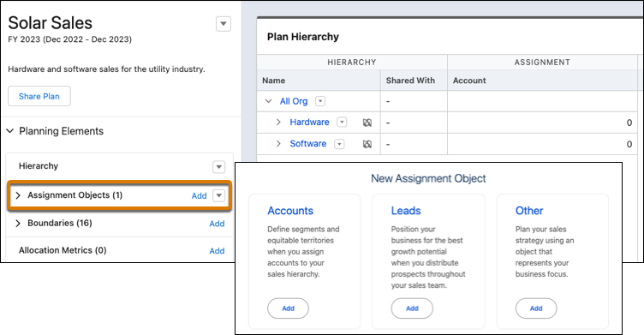Click the Hardware row account value 0
The image size is (644, 335).
tap(629, 123)
